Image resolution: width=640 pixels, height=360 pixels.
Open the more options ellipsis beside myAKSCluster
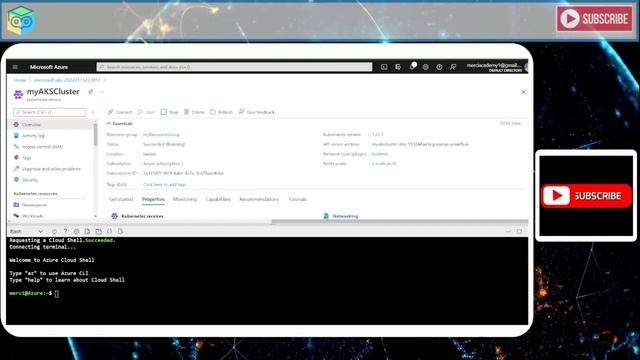pyautogui.click(x=102, y=92)
